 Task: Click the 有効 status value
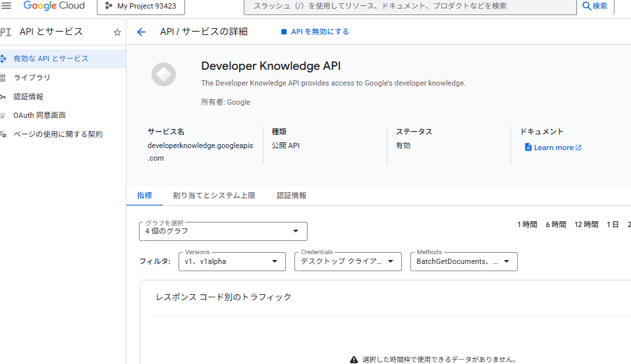click(x=403, y=145)
